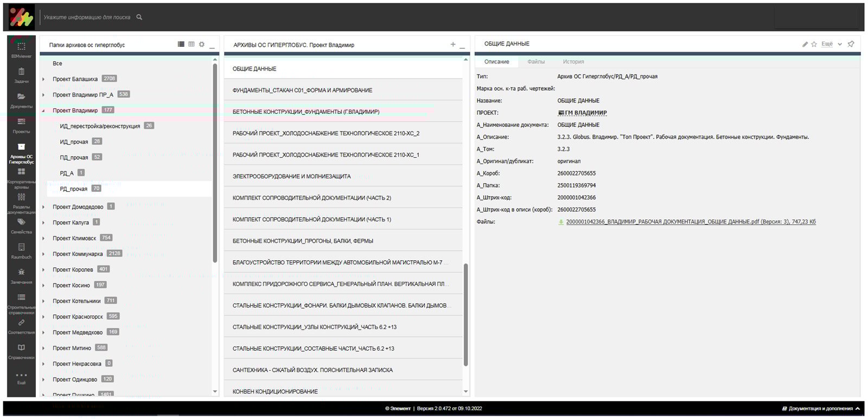
Task: Open Соответствия in the sidebar
Action: pyautogui.click(x=21, y=326)
